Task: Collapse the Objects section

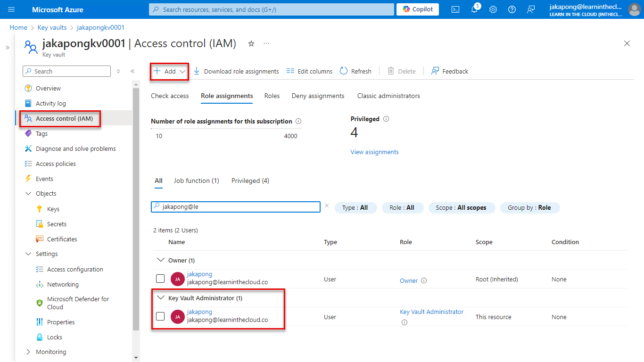Action: point(28,193)
